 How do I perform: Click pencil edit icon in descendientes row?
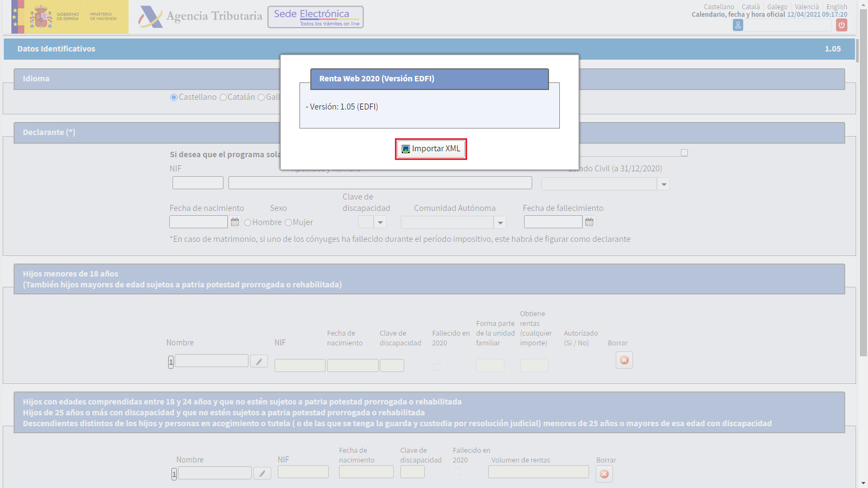263,473
